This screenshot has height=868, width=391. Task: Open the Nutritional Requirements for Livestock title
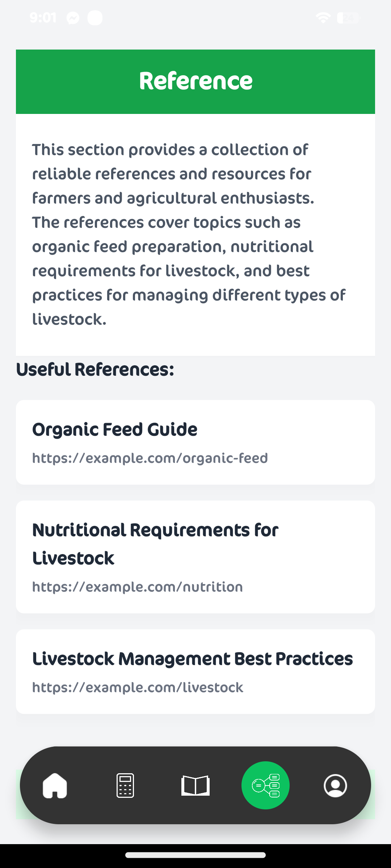155,544
